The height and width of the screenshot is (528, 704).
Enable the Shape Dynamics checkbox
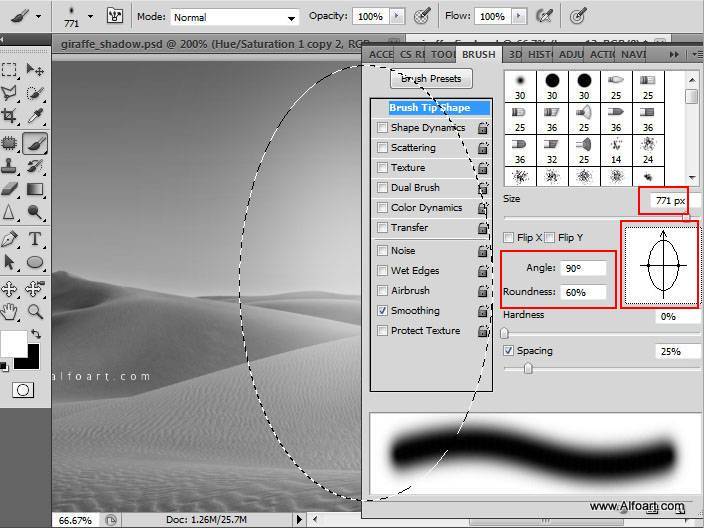click(x=382, y=128)
